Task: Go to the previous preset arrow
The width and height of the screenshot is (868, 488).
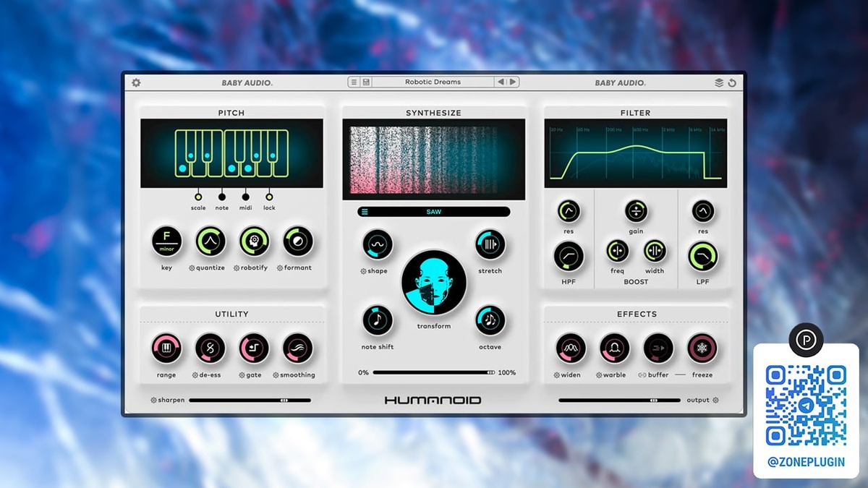Action: (x=501, y=82)
